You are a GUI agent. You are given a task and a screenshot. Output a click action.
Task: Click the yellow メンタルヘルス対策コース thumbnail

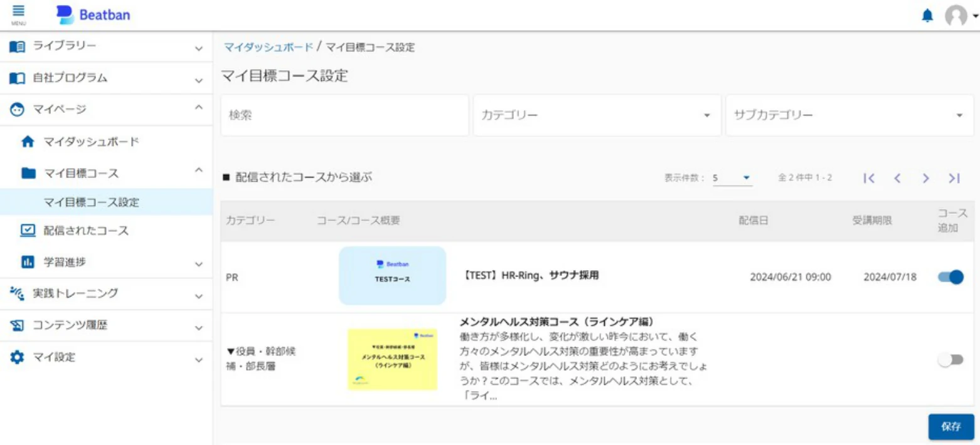[x=393, y=359]
